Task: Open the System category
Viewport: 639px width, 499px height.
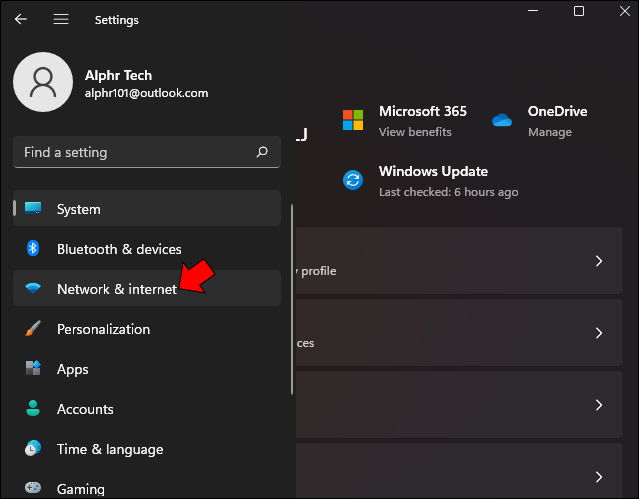Action: tap(147, 208)
